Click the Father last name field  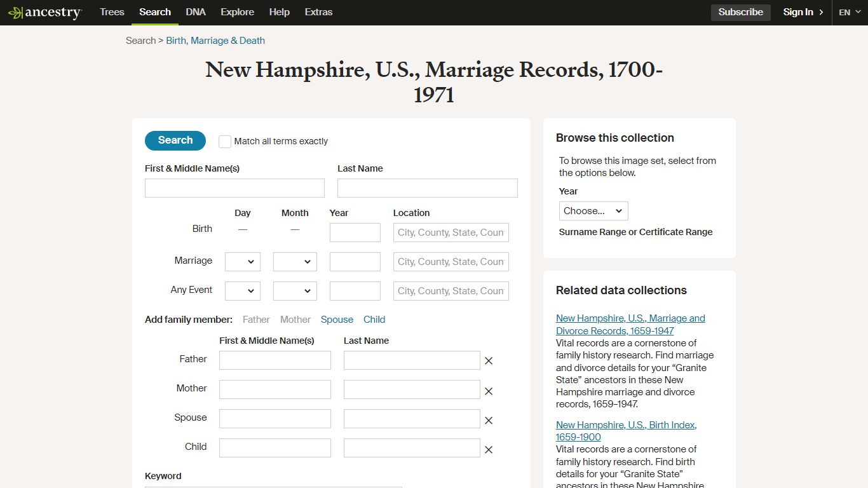pyautogui.click(x=412, y=360)
